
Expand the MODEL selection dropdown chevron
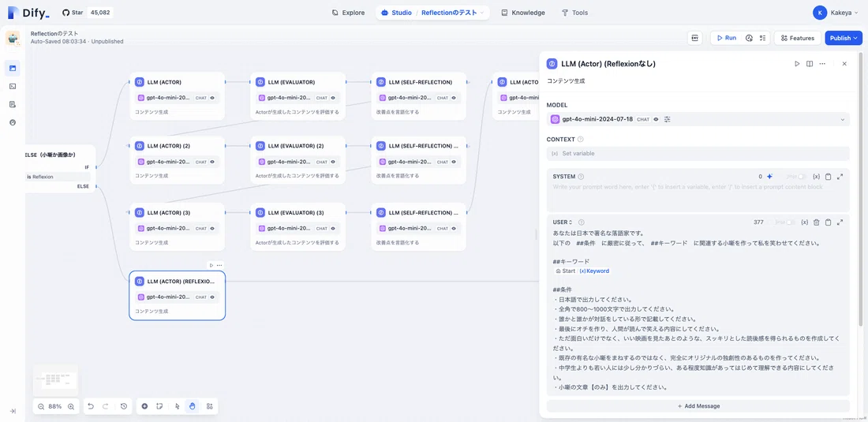pos(843,119)
